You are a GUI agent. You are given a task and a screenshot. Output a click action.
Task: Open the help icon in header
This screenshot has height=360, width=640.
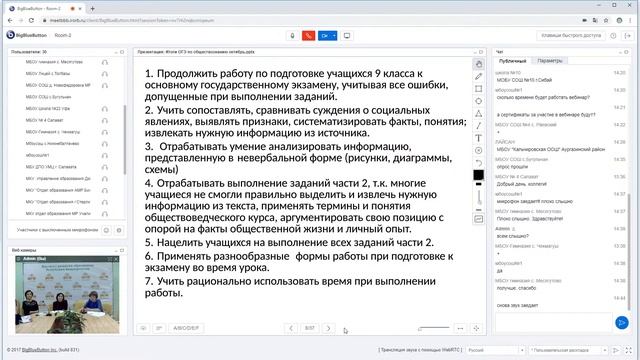coord(613,36)
